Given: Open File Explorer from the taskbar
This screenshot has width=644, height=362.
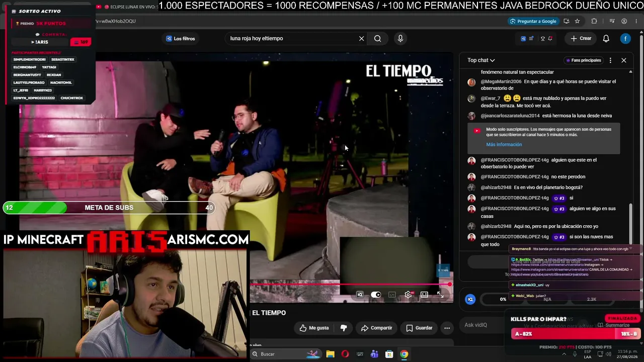Looking at the screenshot, I should pos(330,354).
